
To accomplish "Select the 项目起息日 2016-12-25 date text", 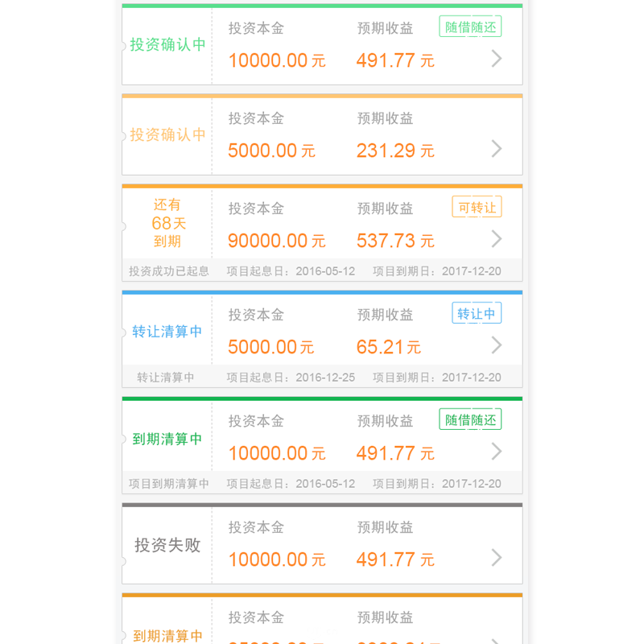I will click(291, 378).
